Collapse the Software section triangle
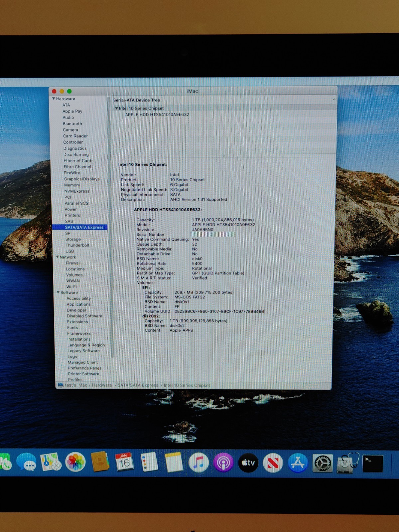Viewport: 399px width, 532px height. point(58,292)
